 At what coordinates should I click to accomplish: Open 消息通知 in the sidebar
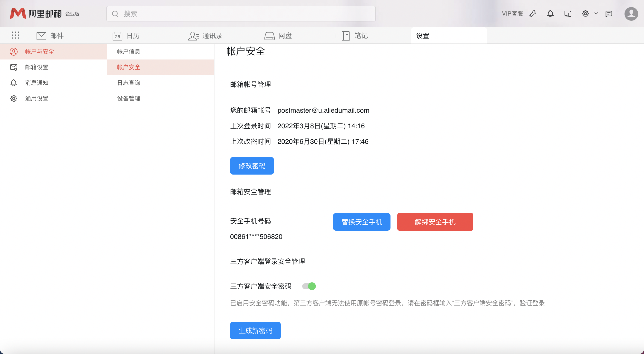[53, 83]
